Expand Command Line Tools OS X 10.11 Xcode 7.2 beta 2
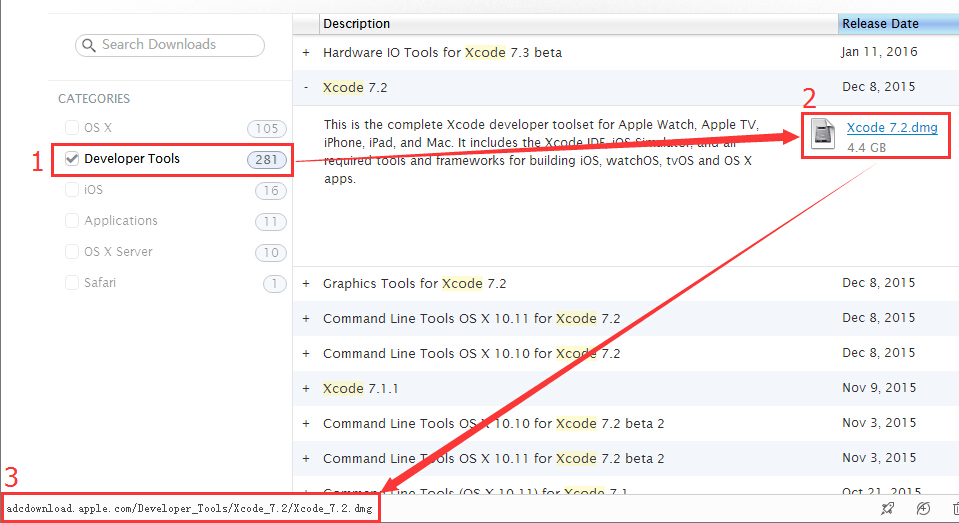 (306, 458)
